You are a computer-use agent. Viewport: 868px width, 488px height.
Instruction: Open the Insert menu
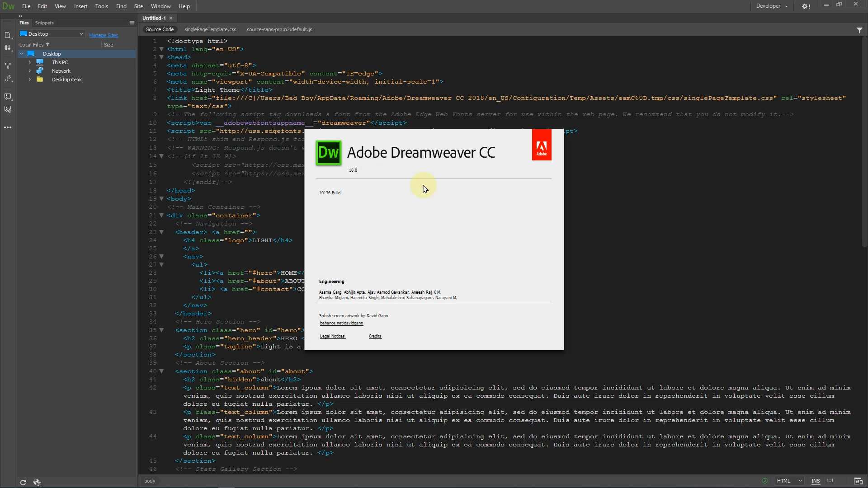[80, 6]
